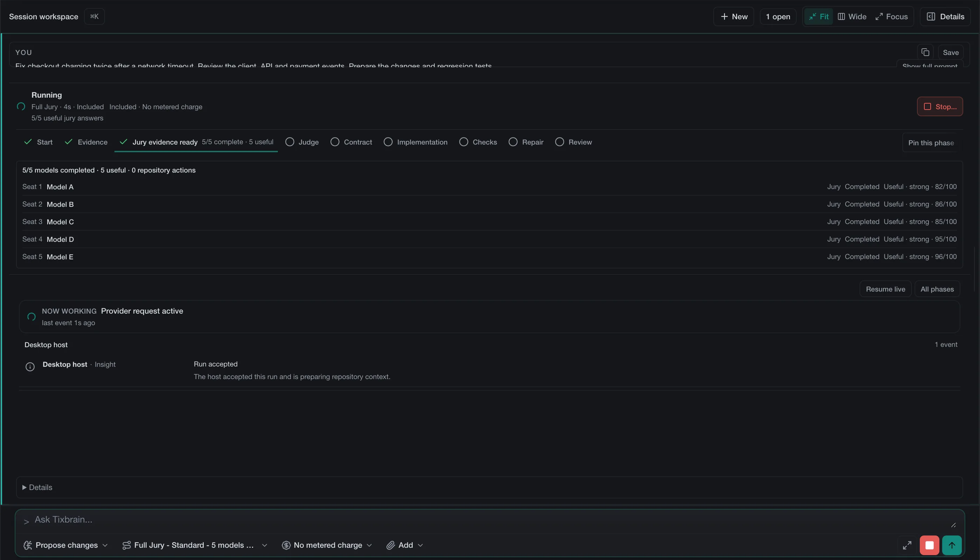Image resolution: width=980 pixels, height=560 pixels.
Task: Select the Evidence phase tab
Action: (86, 142)
